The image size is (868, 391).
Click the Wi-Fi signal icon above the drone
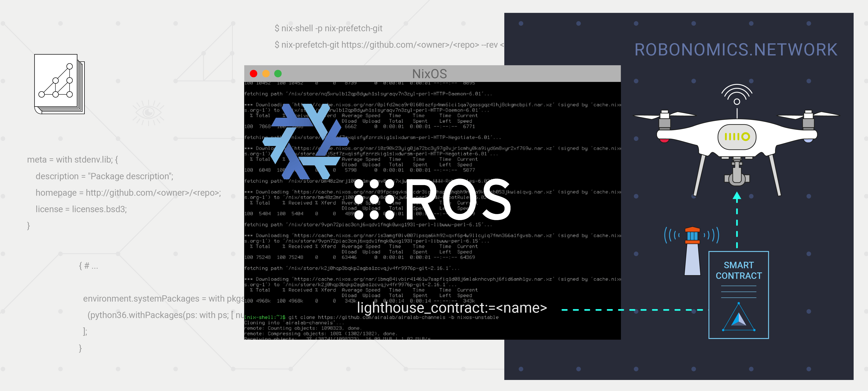tap(737, 94)
